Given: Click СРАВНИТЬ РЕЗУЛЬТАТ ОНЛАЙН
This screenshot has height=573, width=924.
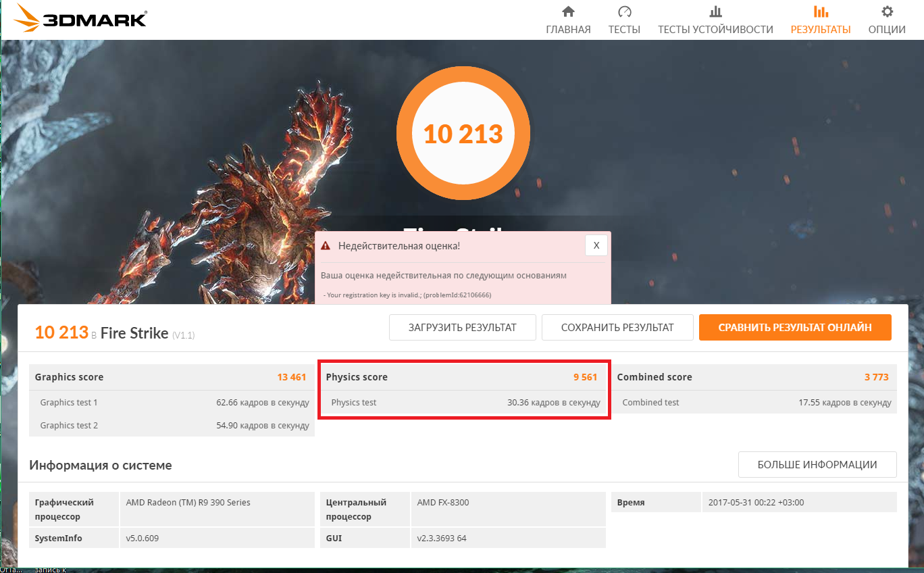Looking at the screenshot, I should click(x=795, y=328).
